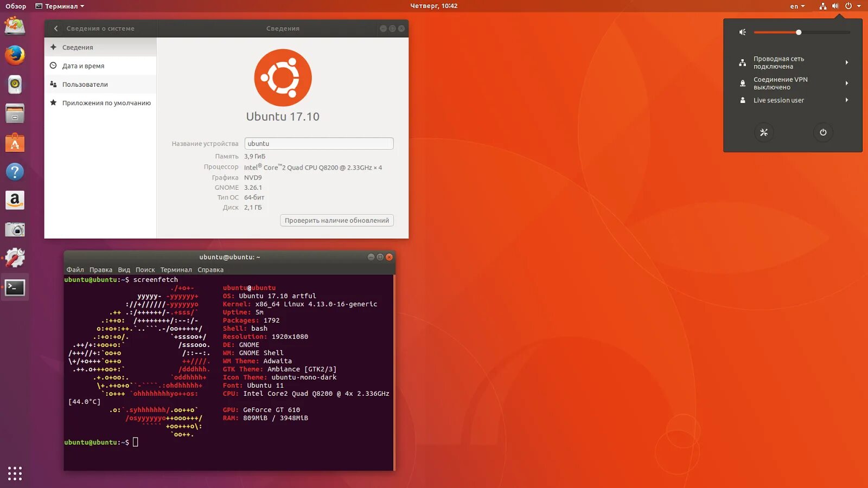The height and width of the screenshot is (488, 868).
Task: Open settings via round tools button
Action: 764,132
